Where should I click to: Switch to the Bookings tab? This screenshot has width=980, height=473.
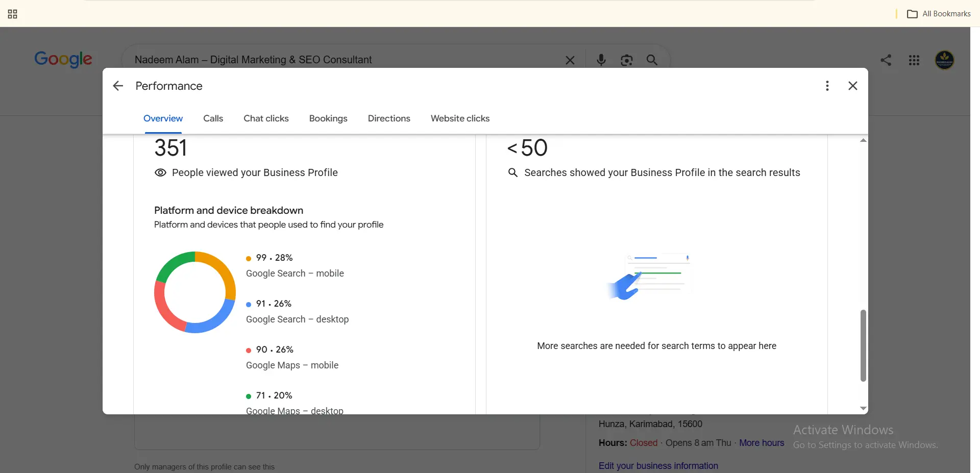pyautogui.click(x=328, y=118)
